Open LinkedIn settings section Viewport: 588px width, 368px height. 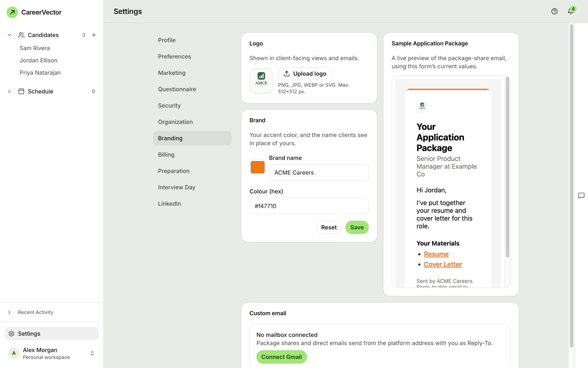pyautogui.click(x=192, y=204)
